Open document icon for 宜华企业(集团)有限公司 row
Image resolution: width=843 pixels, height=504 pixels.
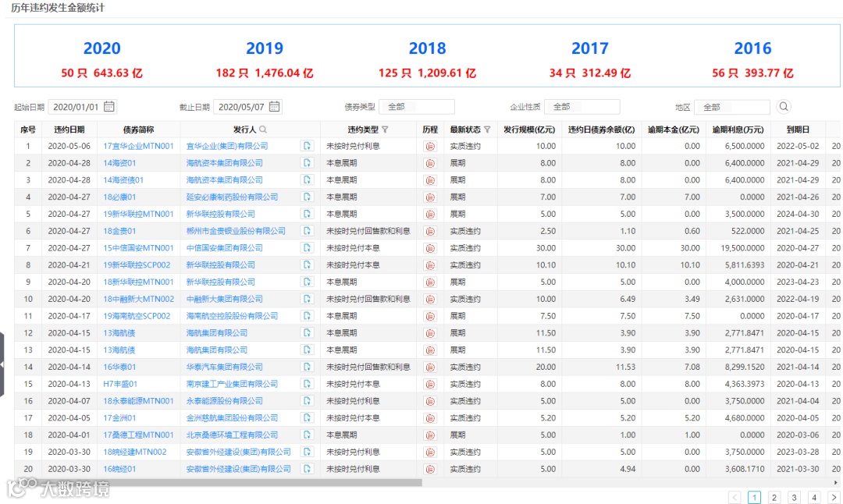pyautogui.click(x=307, y=146)
